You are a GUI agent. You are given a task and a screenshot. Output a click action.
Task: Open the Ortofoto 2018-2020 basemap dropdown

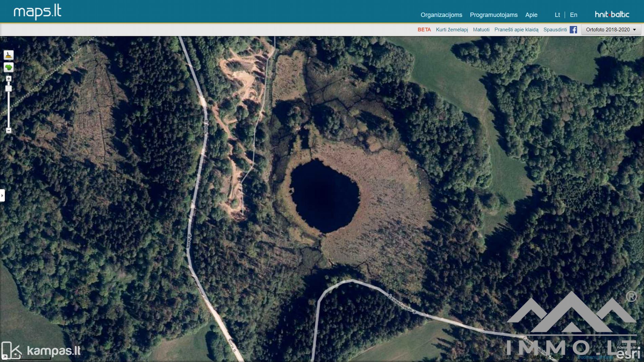611,29
